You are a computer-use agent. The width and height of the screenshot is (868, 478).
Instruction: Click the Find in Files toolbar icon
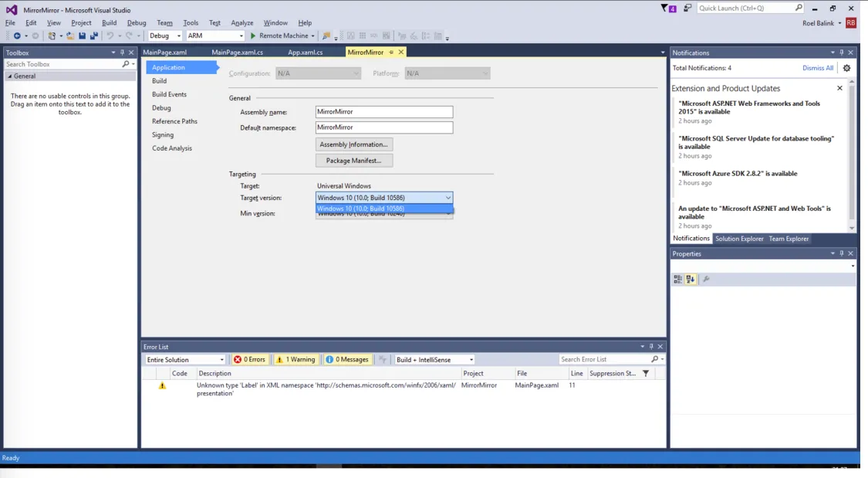point(326,36)
